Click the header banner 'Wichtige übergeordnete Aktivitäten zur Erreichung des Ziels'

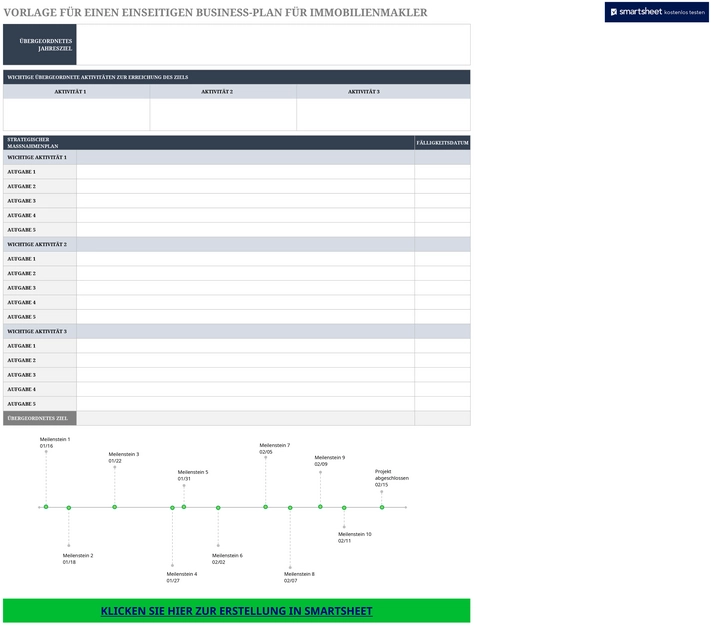(x=237, y=77)
